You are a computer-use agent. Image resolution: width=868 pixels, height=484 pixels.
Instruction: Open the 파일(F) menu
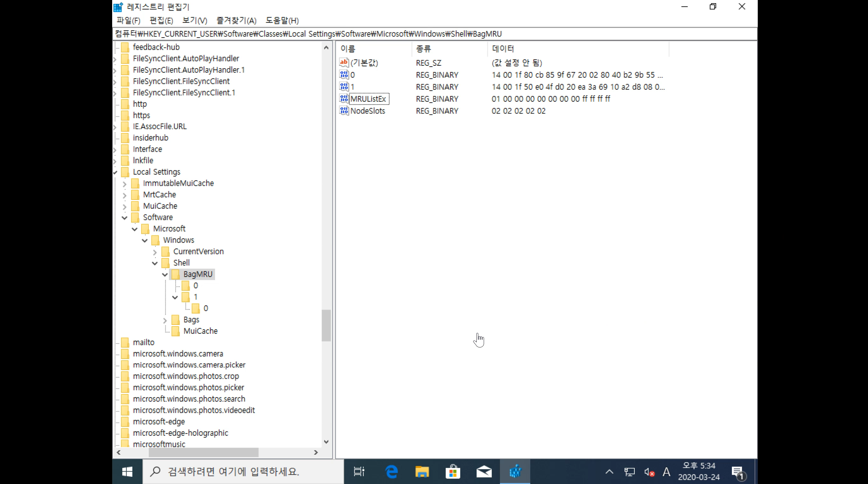click(x=128, y=20)
